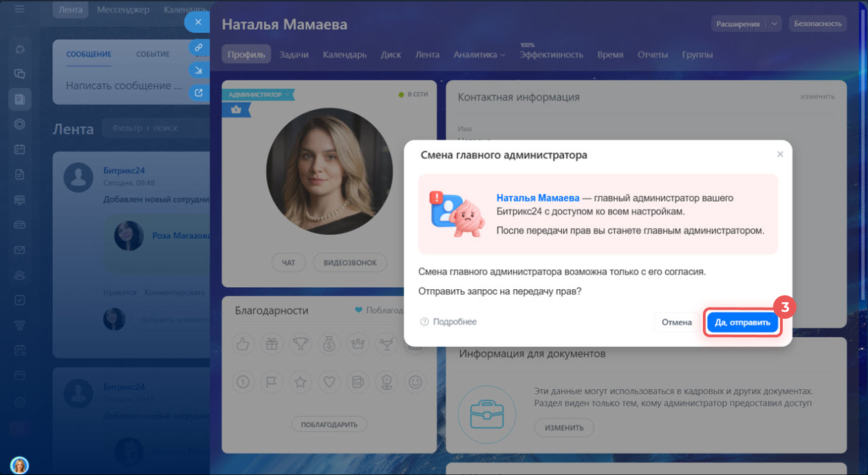This screenshot has width=868, height=475.
Task: Toggle the hamburger menu in left sidebar
Action: pos(19,10)
